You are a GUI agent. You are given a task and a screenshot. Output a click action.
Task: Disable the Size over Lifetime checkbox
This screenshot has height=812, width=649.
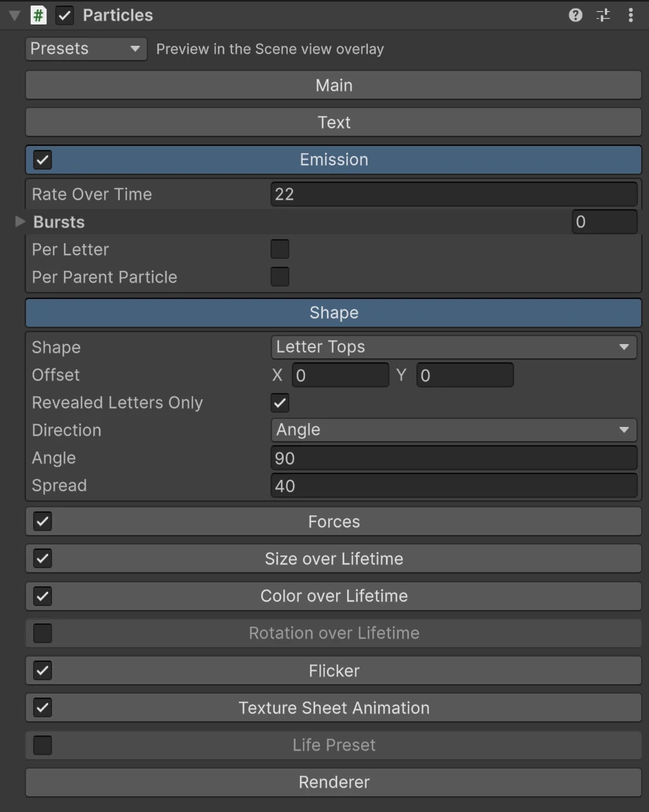pyautogui.click(x=43, y=558)
